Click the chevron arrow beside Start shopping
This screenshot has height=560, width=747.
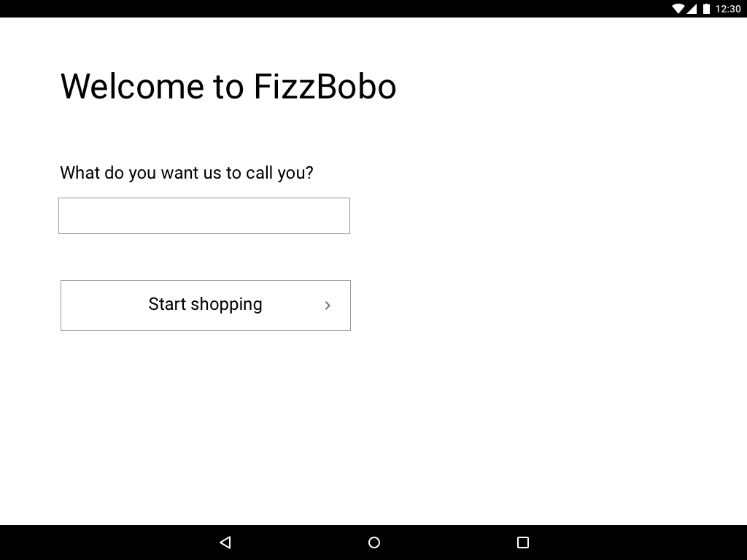328,306
